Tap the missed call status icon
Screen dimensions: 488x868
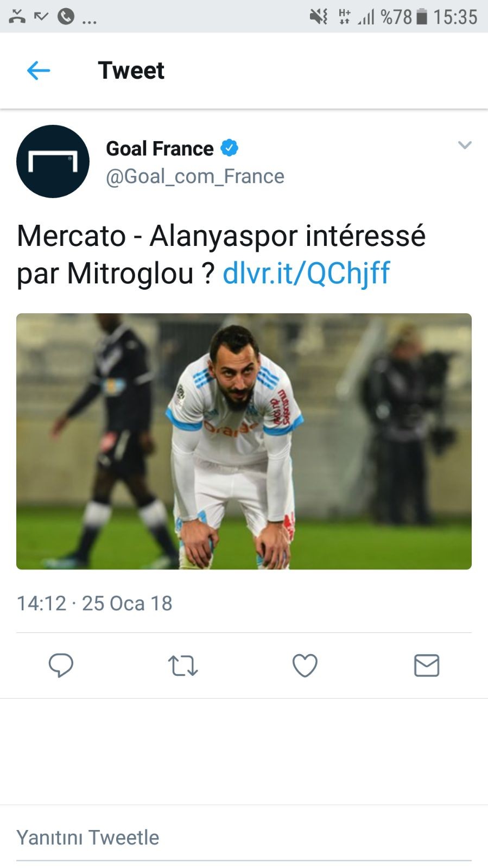(17, 16)
